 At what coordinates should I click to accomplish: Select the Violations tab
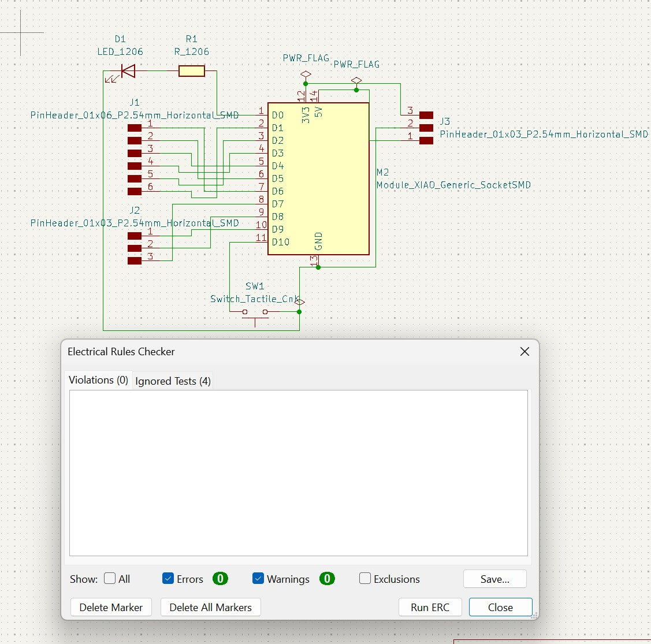[98, 380]
